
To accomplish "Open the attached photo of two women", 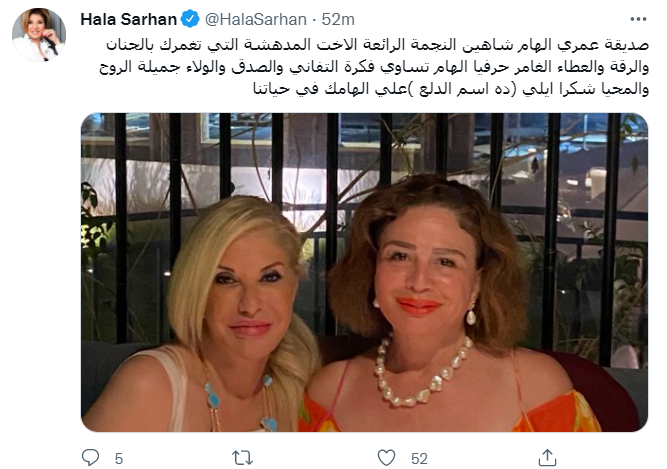I will [364, 272].
